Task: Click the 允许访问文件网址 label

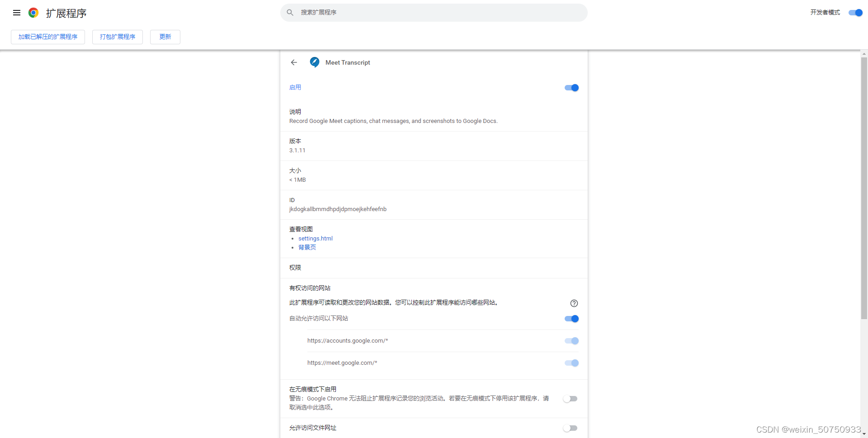Action: (313, 428)
